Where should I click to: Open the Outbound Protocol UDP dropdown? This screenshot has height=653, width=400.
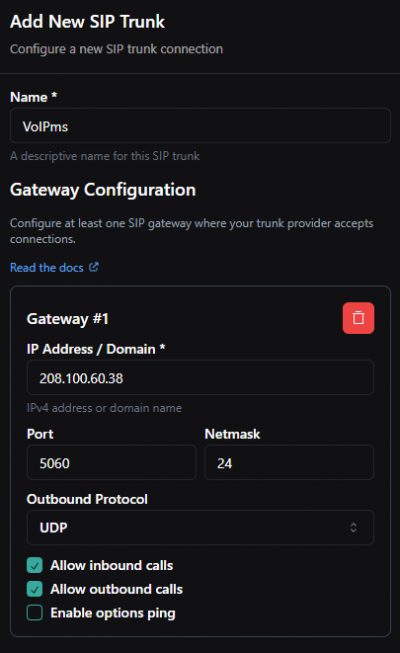click(x=200, y=528)
